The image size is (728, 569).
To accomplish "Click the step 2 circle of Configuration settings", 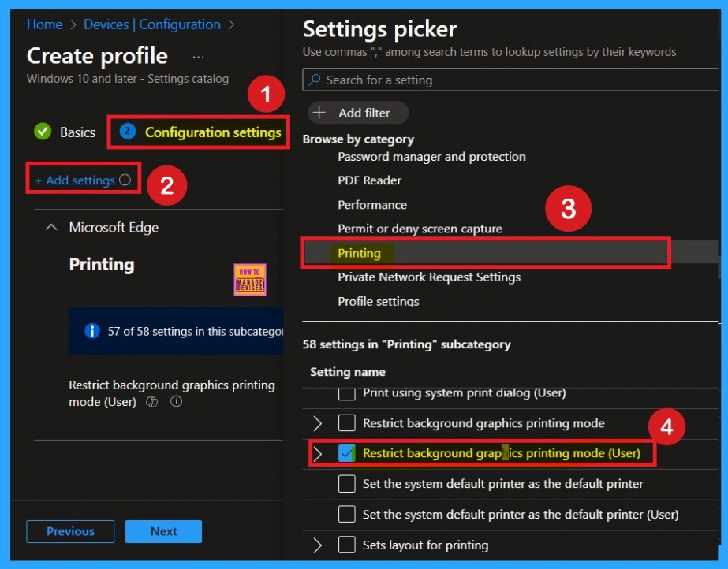I will tap(128, 132).
